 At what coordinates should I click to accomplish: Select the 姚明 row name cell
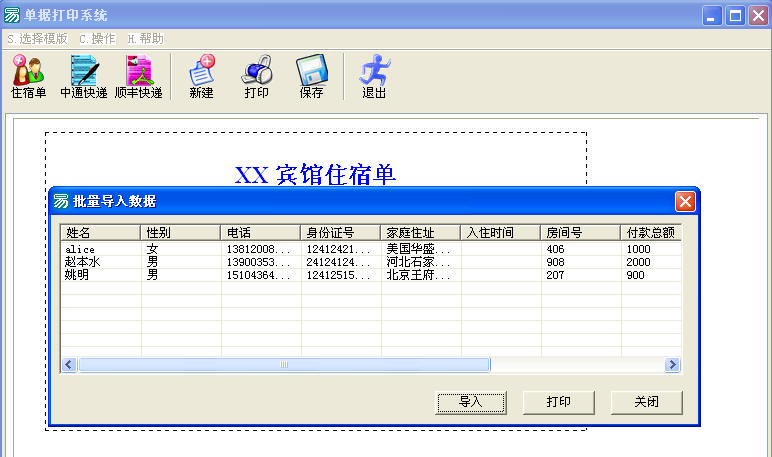click(76, 275)
